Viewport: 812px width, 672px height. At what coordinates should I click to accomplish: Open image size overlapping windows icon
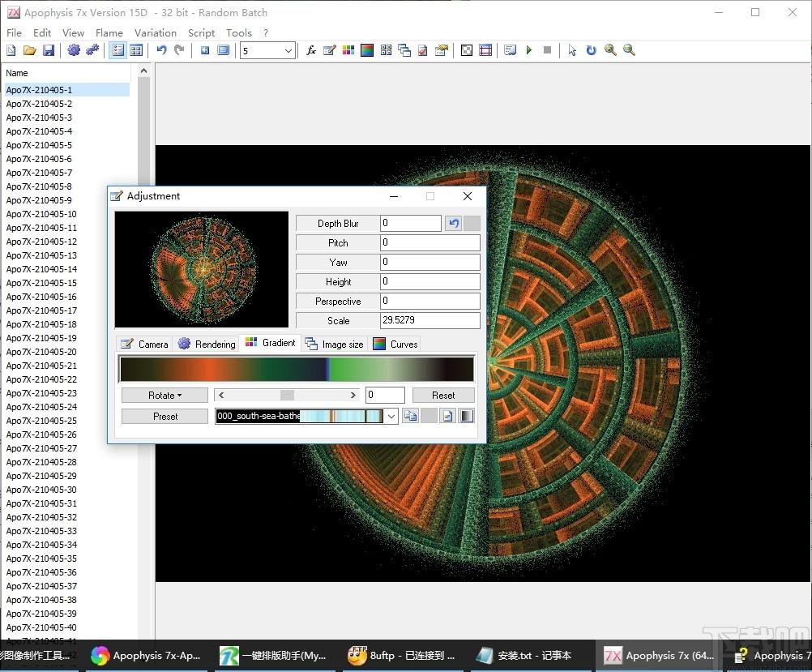pyautogui.click(x=404, y=50)
